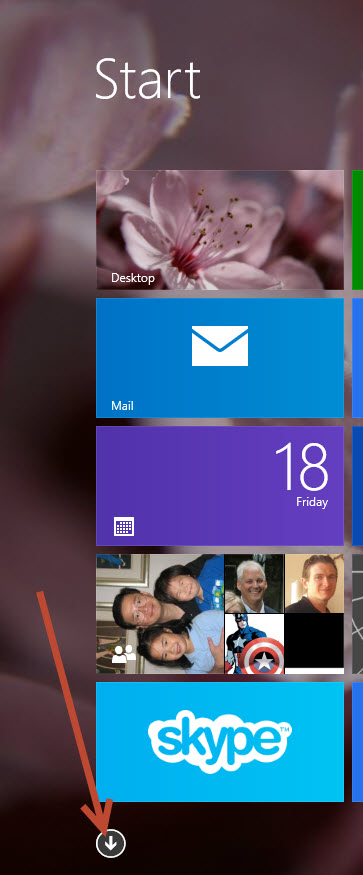This screenshot has width=363, height=875.
Task: Select the Captain America contact picture
Action: click(254, 643)
